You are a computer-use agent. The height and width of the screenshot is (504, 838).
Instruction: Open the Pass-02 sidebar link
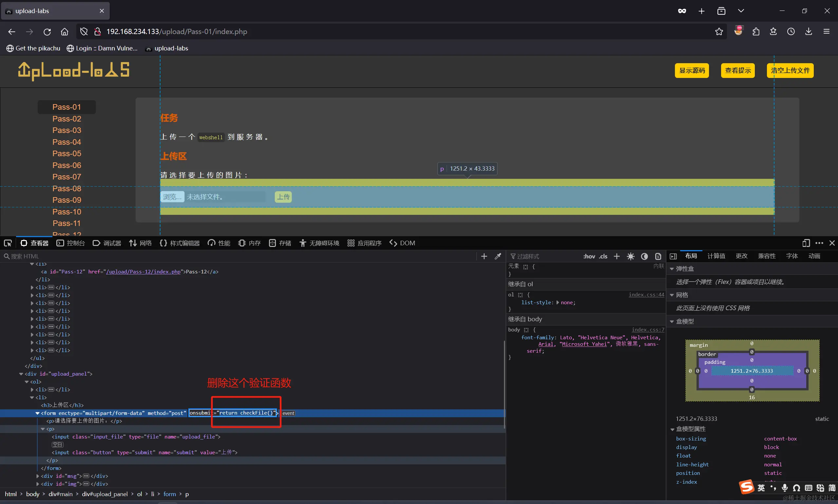tap(66, 119)
